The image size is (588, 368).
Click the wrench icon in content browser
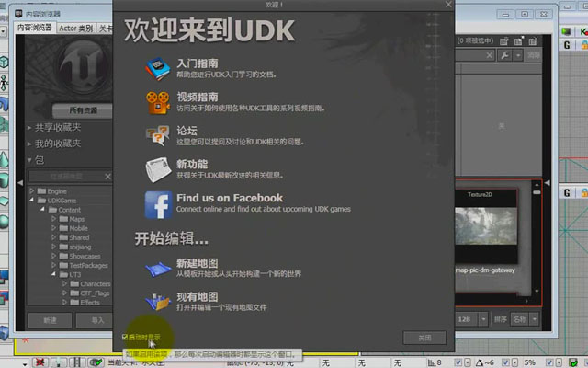click(x=504, y=55)
